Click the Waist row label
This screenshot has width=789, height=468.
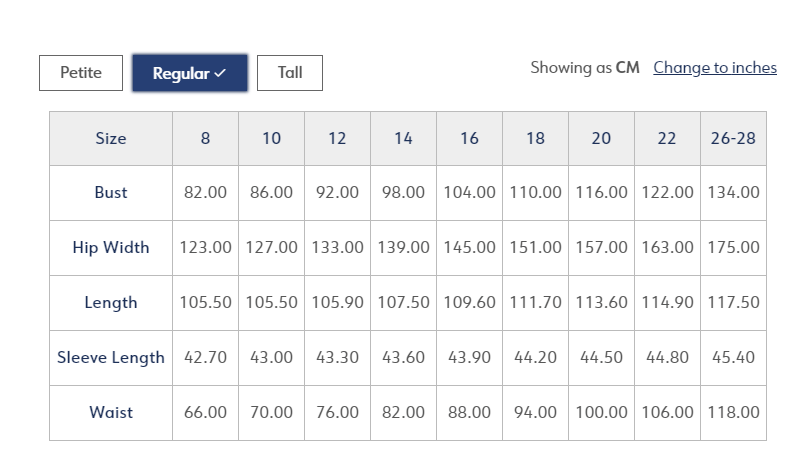(x=111, y=413)
